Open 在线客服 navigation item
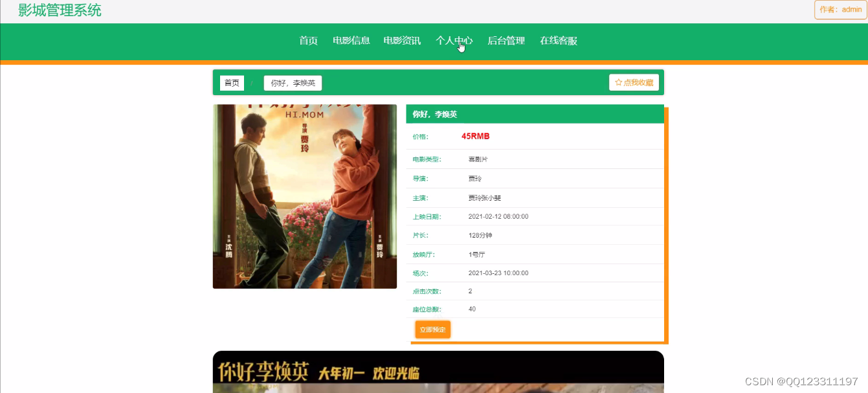 (559, 41)
